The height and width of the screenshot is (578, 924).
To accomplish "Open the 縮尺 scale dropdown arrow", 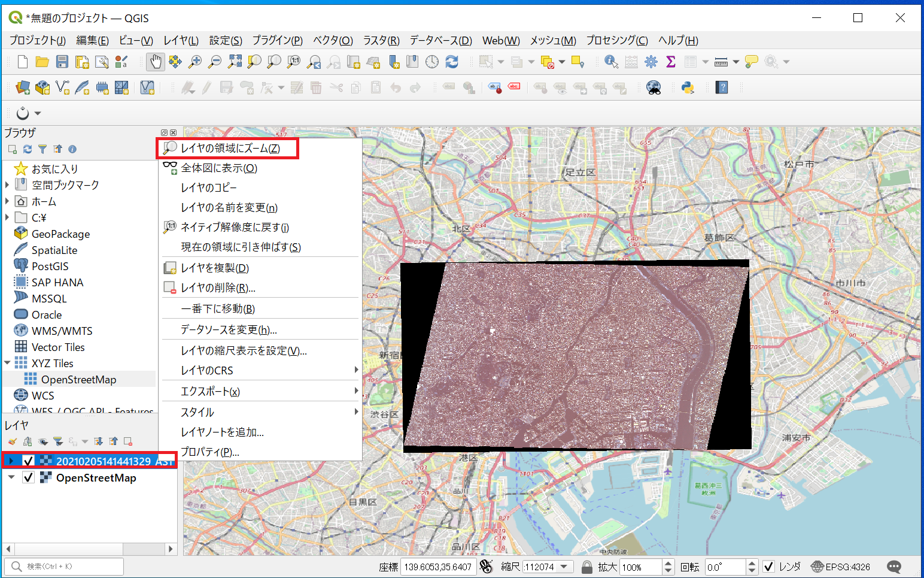I will tap(564, 567).
